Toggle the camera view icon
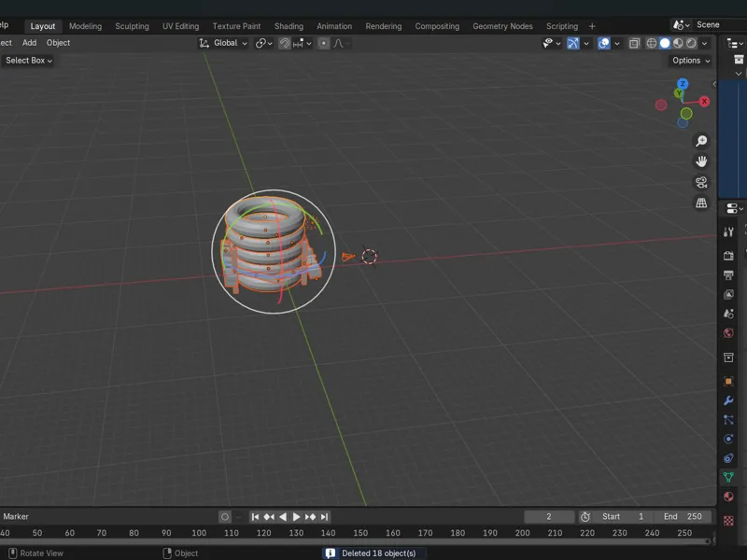 point(701,182)
